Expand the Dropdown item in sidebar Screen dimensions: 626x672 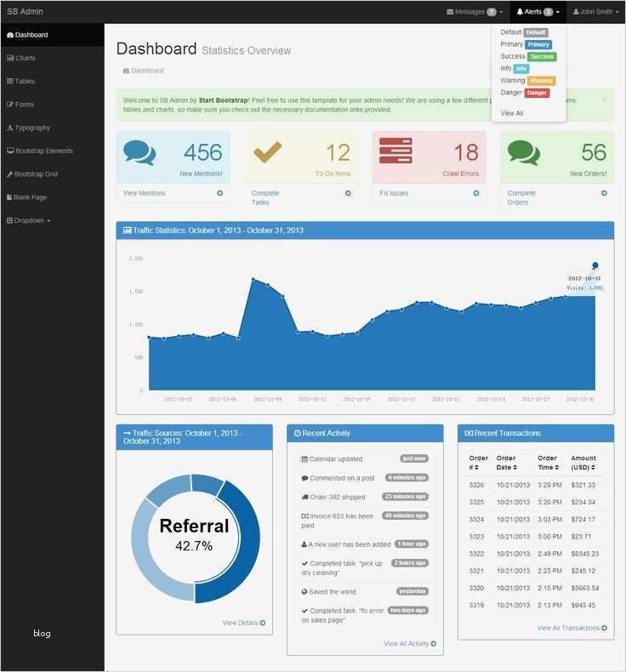(29, 220)
